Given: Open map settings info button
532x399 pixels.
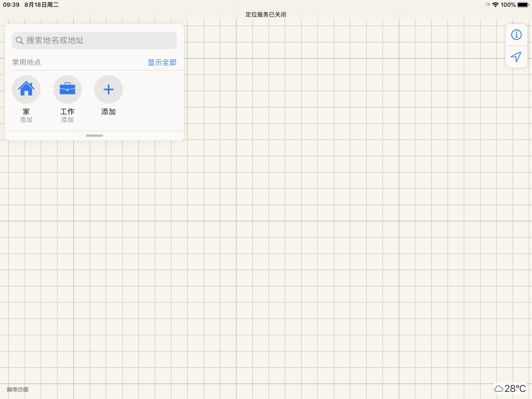Looking at the screenshot, I should 516,35.
